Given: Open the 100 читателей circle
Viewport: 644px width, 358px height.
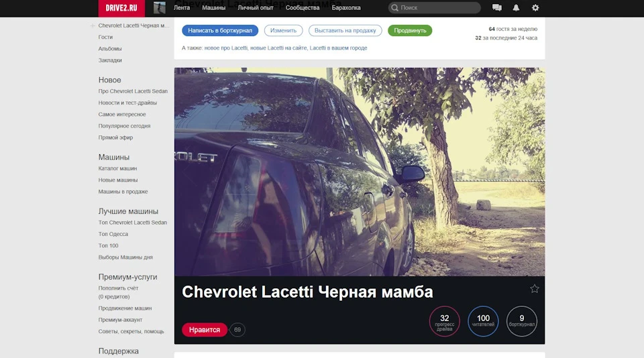Looking at the screenshot, I should click(483, 321).
